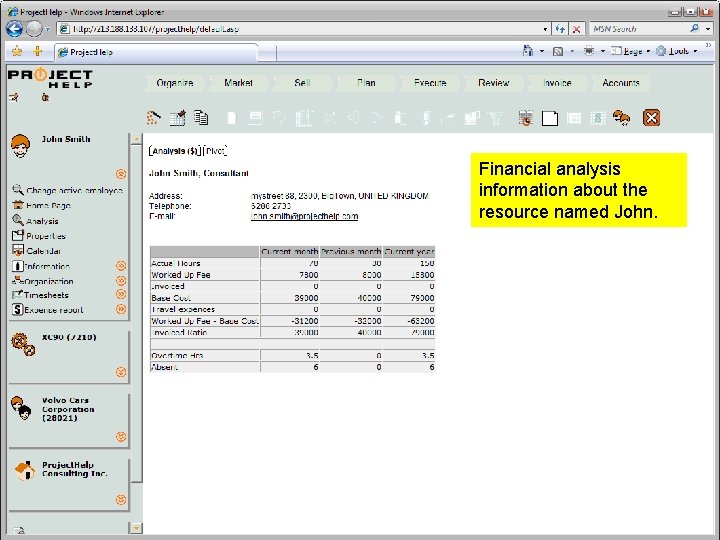This screenshot has width=720, height=540.
Task: Click the browser address bar URL
Action: click(156, 29)
